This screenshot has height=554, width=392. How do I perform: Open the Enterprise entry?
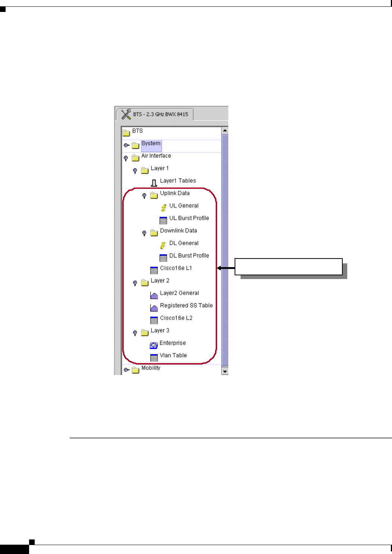173,343
